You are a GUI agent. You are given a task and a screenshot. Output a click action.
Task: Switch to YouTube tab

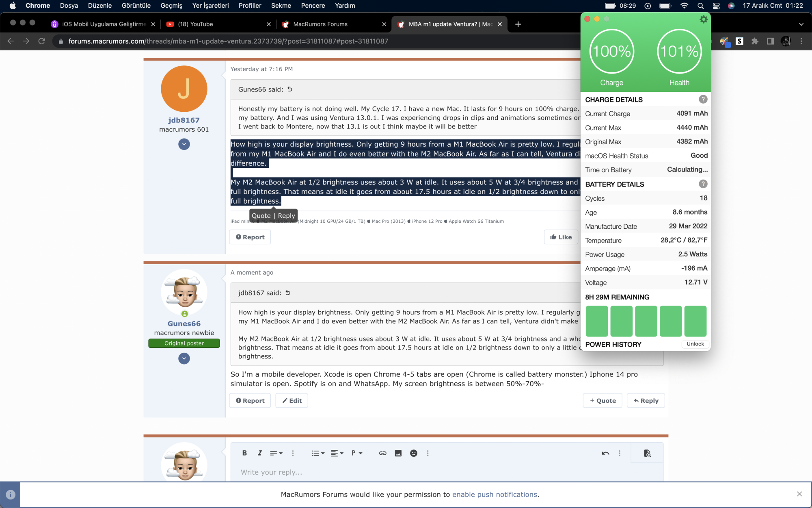218,24
